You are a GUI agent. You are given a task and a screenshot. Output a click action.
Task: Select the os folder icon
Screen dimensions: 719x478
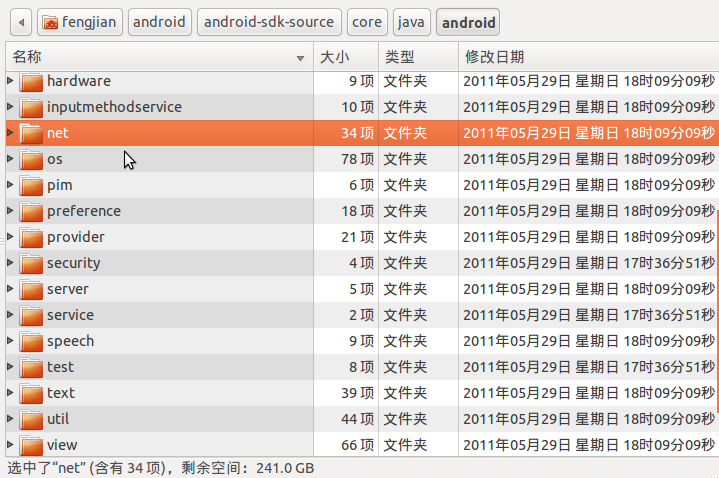click(x=31, y=159)
